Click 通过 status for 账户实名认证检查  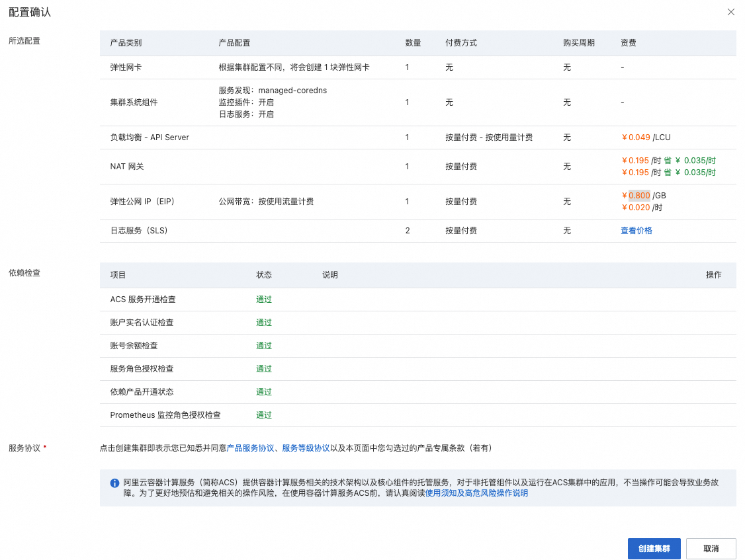(264, 323)
